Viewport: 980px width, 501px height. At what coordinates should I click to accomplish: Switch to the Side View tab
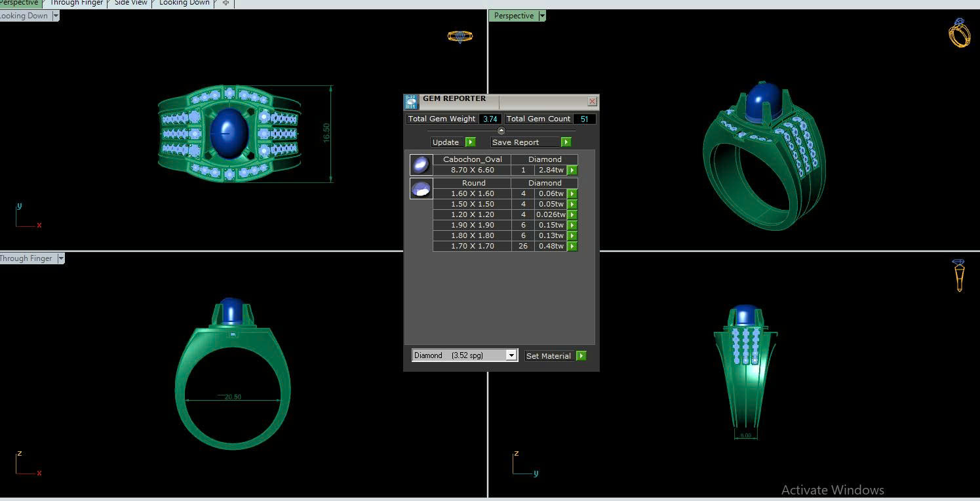[x=131, y=3]
